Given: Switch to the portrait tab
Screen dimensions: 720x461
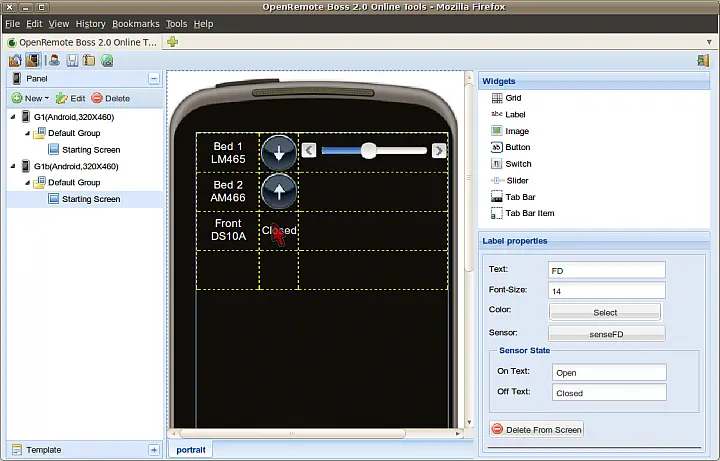Looking at the screenshot, I should [x=191, y=450].
